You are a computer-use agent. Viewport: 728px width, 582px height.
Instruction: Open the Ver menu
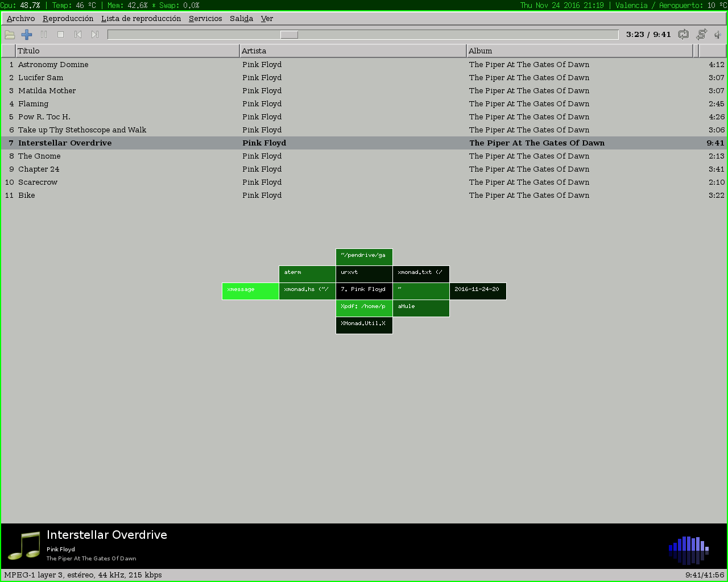coord(267,19)
